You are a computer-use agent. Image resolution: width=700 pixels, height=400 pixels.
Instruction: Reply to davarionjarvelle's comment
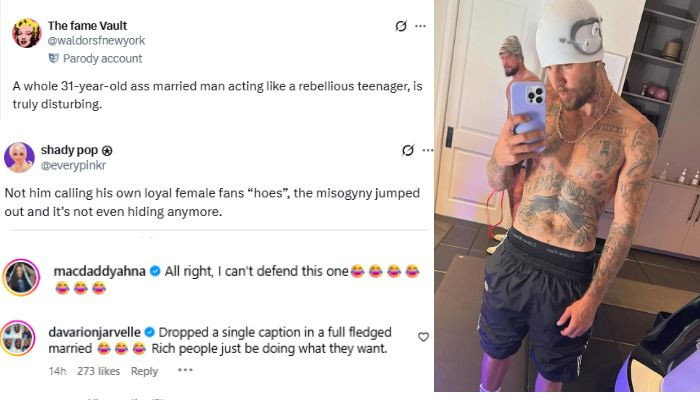point(144,371)
